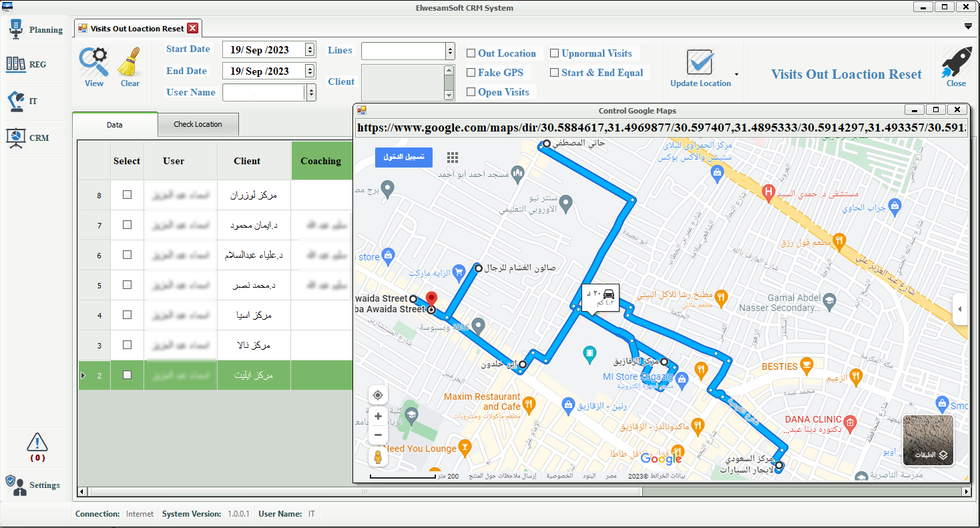Open the End Date spinner arrows
Image resolution: width=980 pixels, height=528 pixels.
[x=309, y=71]
